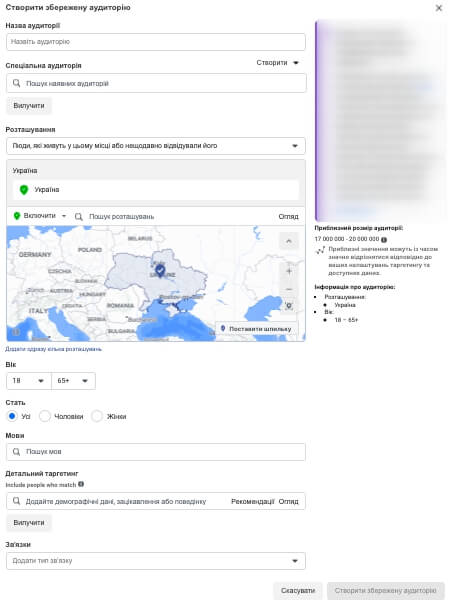Click the blue checkmark pin on Ukraine map

click(x=160, y=271)
